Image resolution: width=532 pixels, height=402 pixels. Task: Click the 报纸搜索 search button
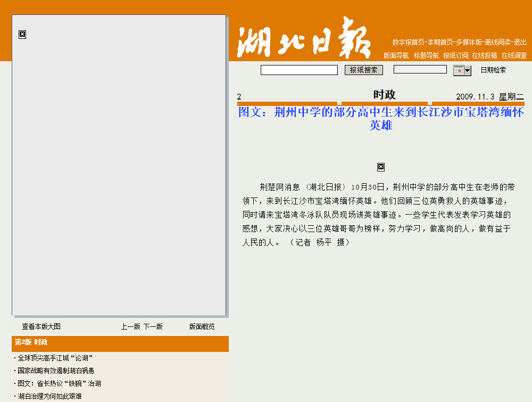click(364, 70)
